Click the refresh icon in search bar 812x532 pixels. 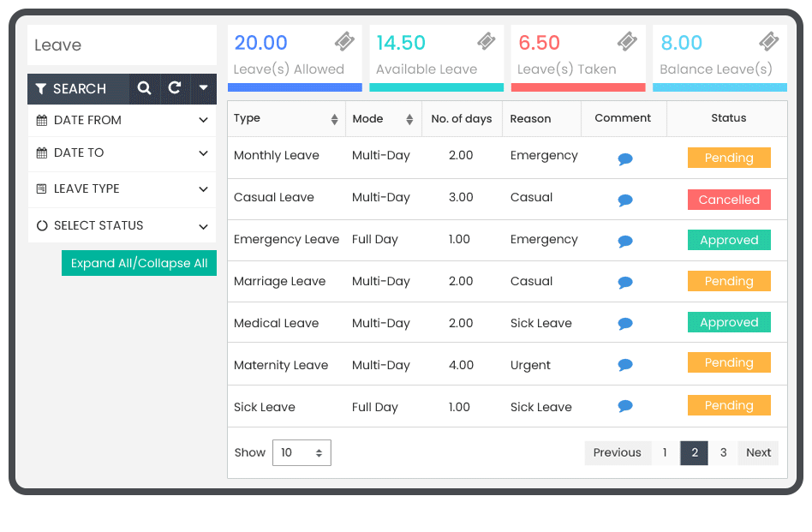pos(175,88)
